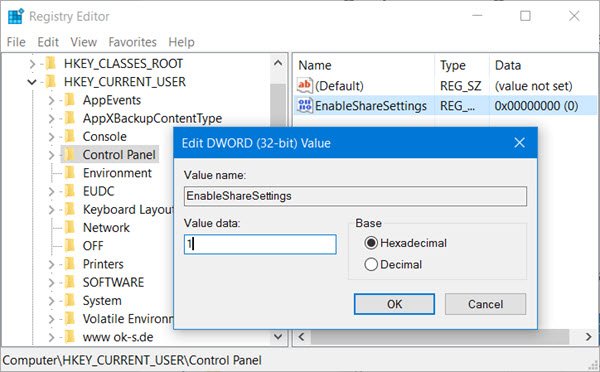Image resolution: width=600 pixels, height=372 pixels.
Task: Select the www ok-s.de key
Action: pos(118,337)
